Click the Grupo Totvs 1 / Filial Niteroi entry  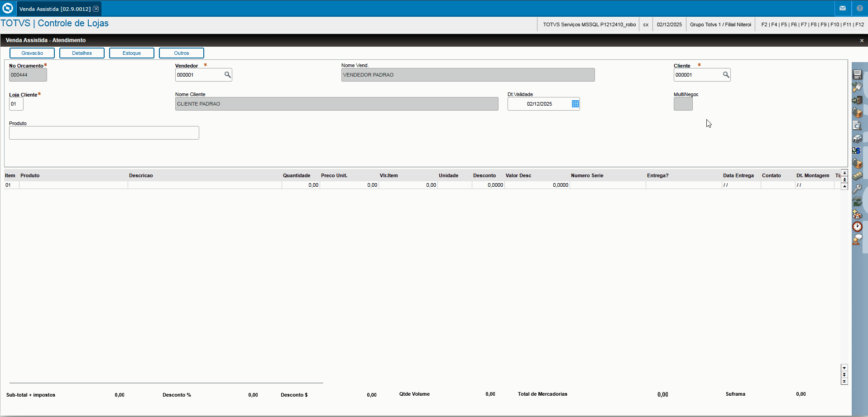pyautogui.click(x=720, y=24)
